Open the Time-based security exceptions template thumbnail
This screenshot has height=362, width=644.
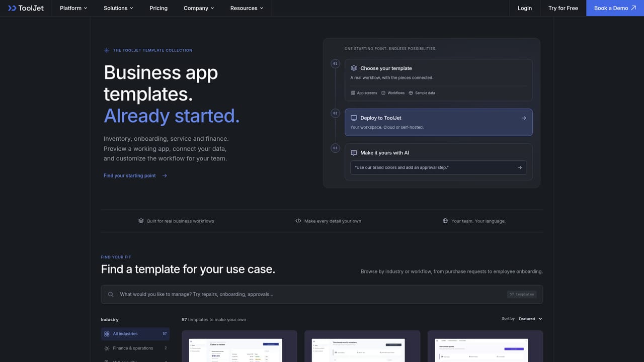tap(362, 346)
